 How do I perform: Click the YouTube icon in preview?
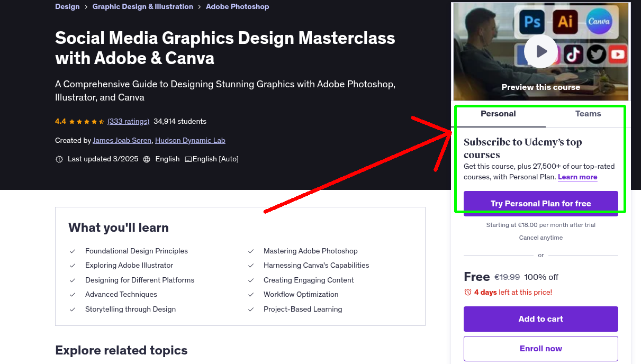point(618,53)
